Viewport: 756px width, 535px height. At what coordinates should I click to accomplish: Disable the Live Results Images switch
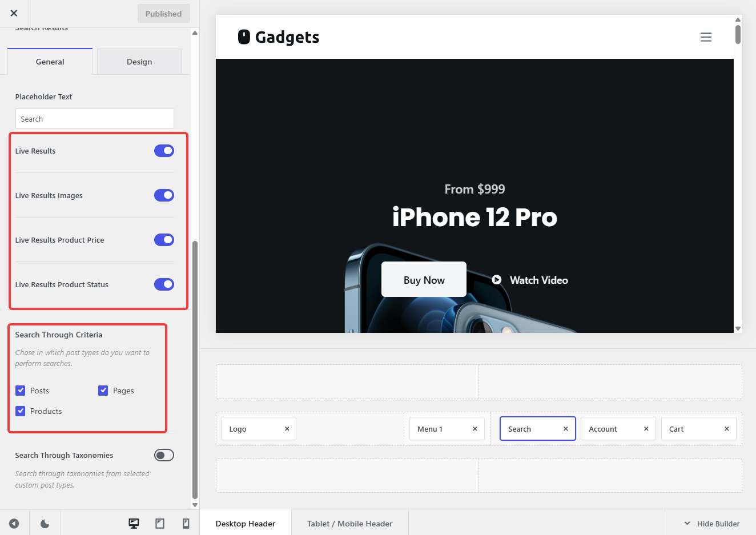pyautogui.click(x=164, y=195)
